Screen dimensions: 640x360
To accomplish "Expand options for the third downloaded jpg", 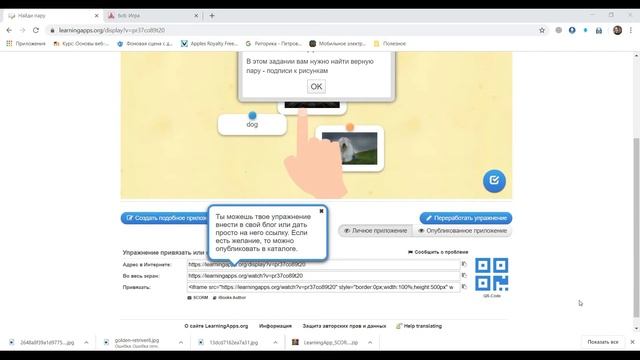I will click(x=276, y=342).
